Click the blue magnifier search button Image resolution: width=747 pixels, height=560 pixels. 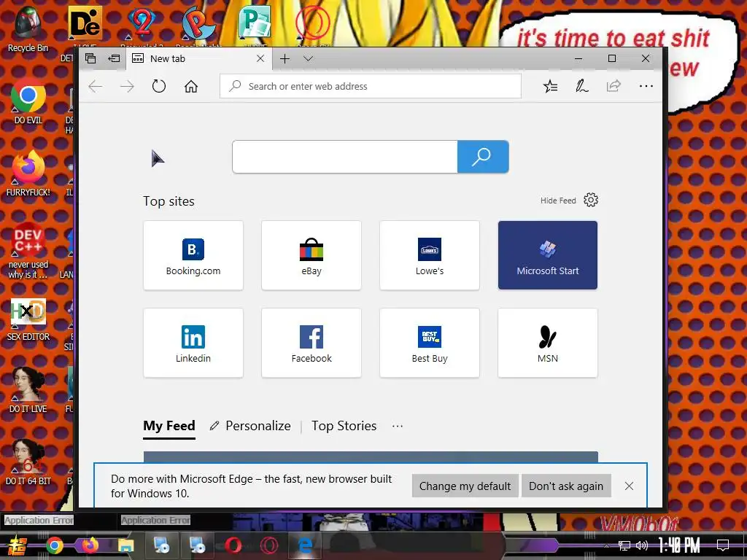click(483, 157)
